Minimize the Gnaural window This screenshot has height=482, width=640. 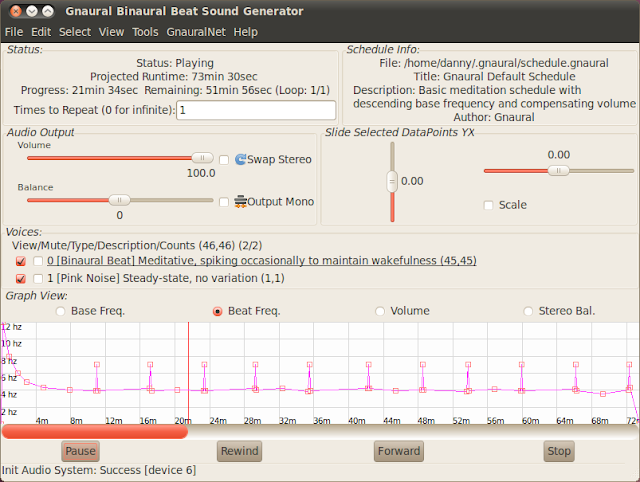click(x=32, y=11)
